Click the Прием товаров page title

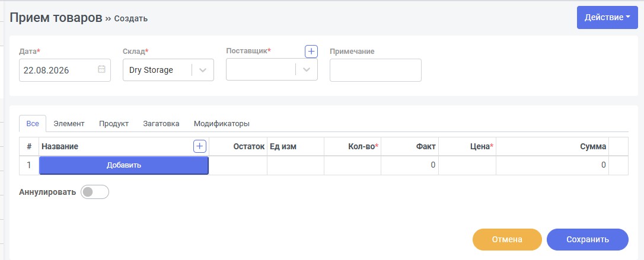pos(56,18)
